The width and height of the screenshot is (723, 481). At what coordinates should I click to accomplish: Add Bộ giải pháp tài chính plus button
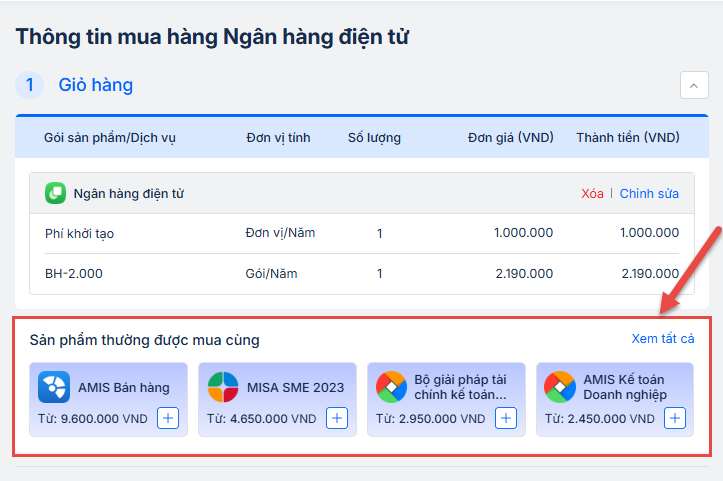[x=506, y=418]
